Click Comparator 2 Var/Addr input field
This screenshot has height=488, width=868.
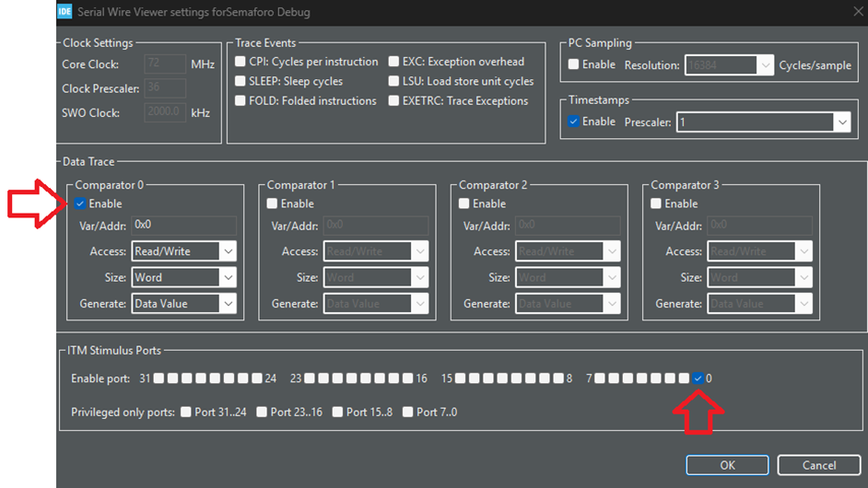click(568, 226)
